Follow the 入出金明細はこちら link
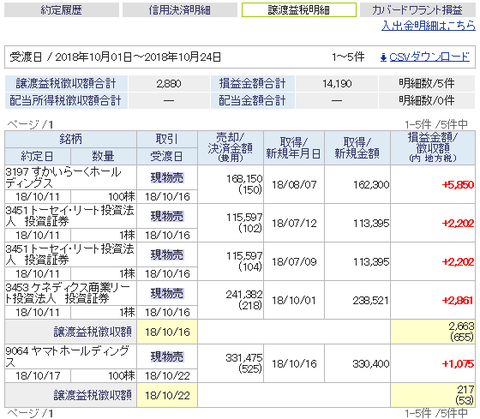The width and height of the screenshot is (480, 419). pos(428,25)
